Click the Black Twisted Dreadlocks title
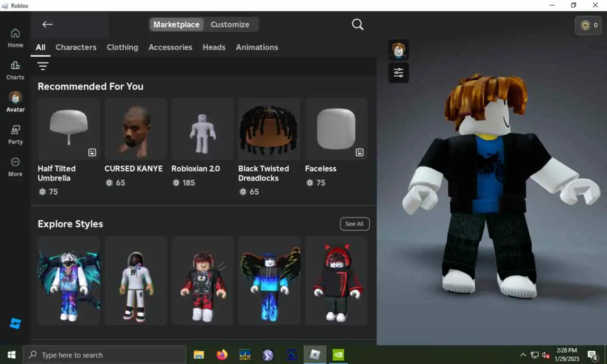Screen dimensions: 607x364 [x=264, y=173]
